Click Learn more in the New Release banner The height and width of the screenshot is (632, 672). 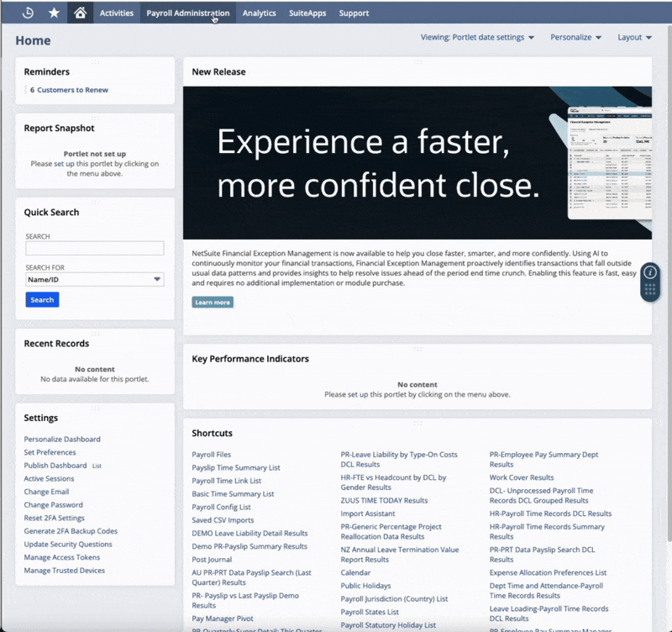212,302
